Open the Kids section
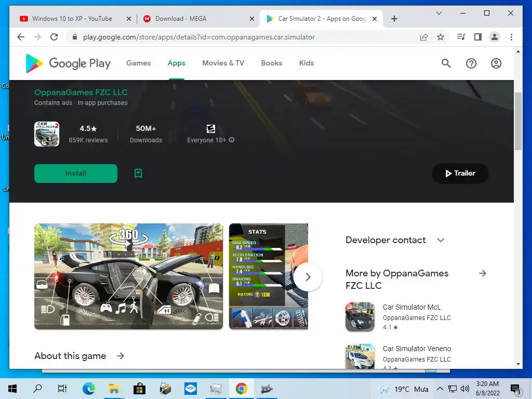 pos(307,63)
